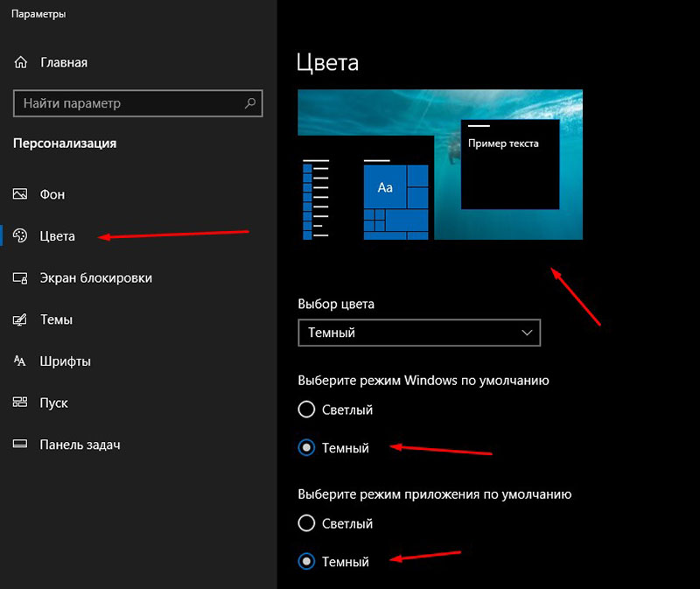700x589 pixels.
Task: Click the search magnifier icon
Action: pyautogui.click(x=250, y=103)
